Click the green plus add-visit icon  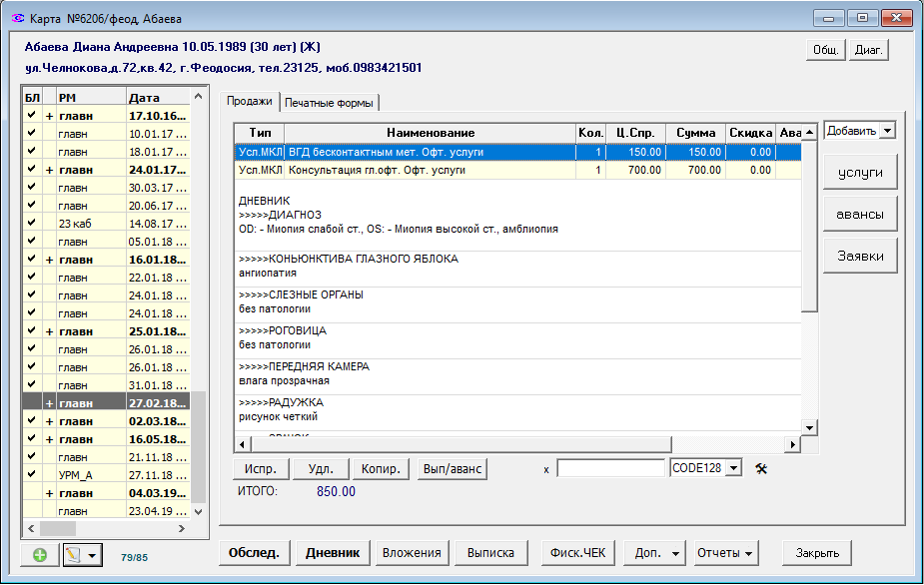tap(39, 555)
